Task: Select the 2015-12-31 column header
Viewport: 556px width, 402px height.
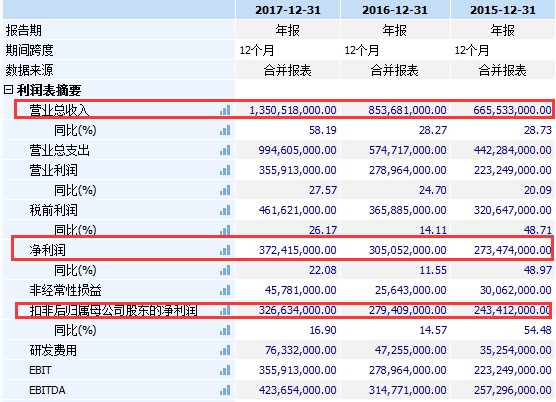Action: 503,10
